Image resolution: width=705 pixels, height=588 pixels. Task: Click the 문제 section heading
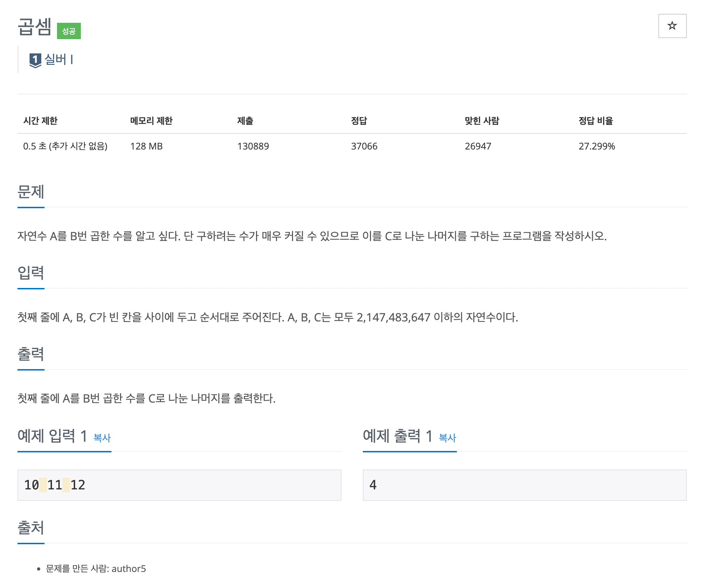[x=31, y=192]
